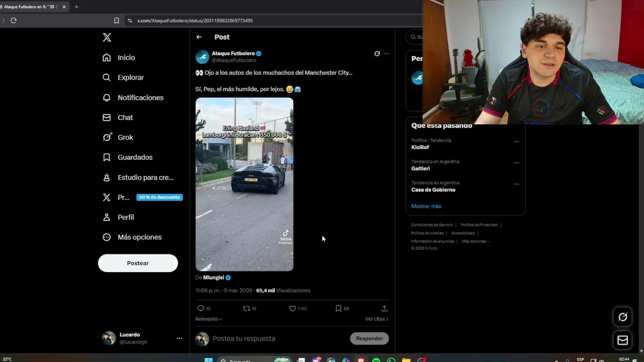Click the Responder button

point(369,338)
